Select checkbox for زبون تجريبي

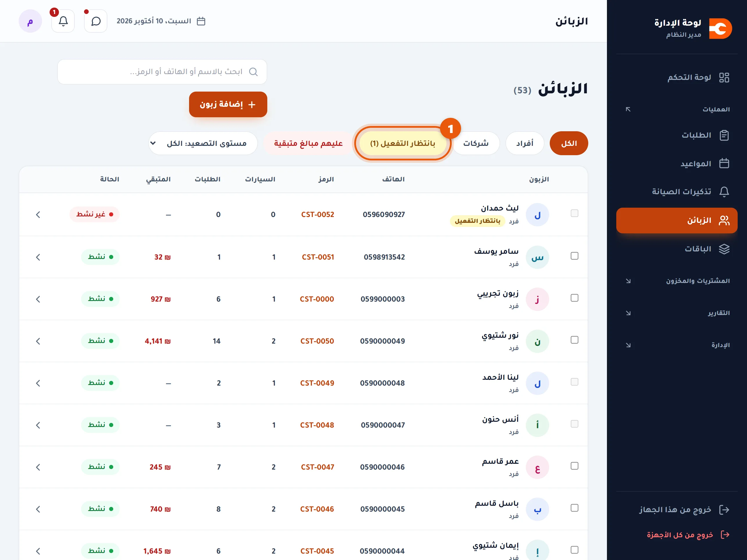pos(575,298)
